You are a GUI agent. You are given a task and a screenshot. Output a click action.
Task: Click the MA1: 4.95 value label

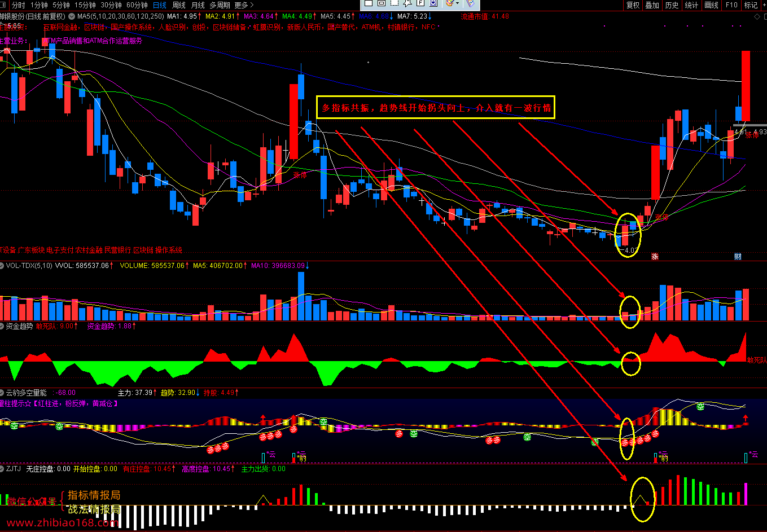click(x=182, y=16)
